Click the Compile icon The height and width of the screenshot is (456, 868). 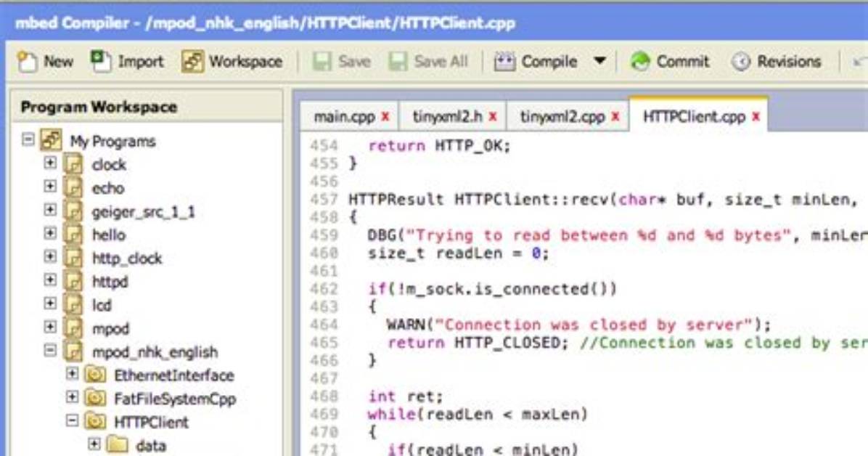coord(504,62)
